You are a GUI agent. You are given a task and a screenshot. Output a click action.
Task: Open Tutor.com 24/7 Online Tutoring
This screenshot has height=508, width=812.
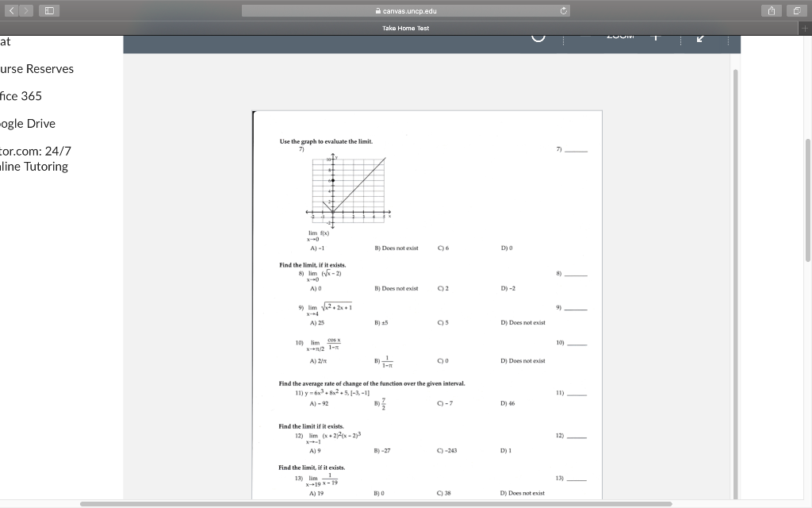[x=35, y=159]
